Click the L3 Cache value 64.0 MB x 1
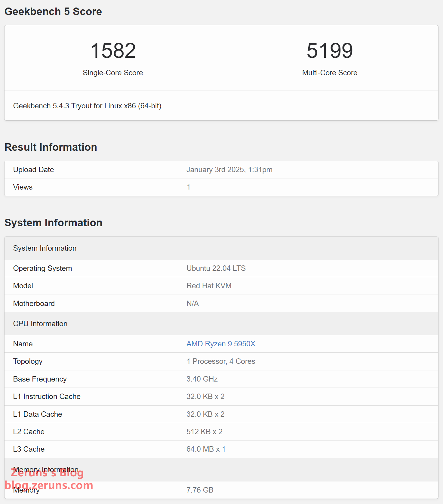Viewport: 443px width, 504px height. coord(206,449)
